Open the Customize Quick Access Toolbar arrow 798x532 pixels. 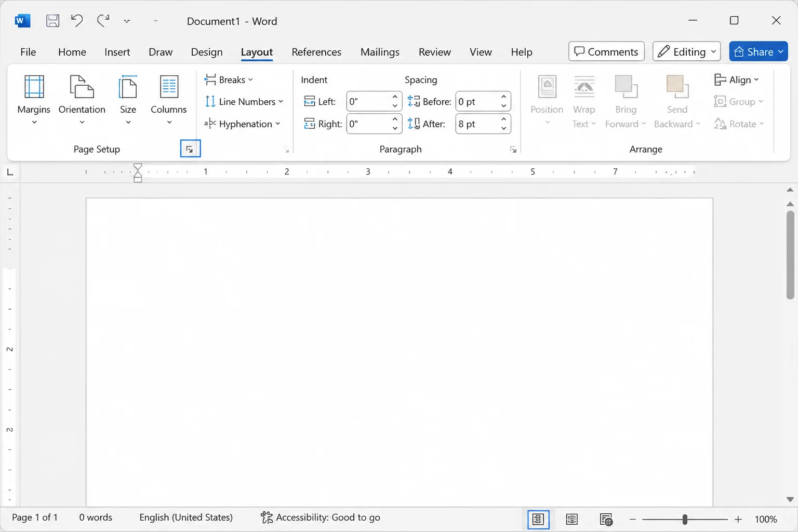click(x=127, y=21)
